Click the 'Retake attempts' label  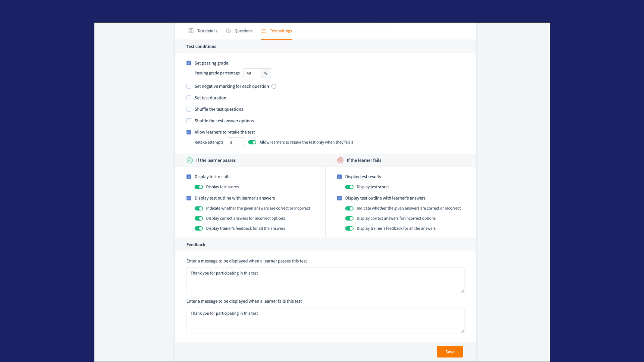point(209,142)
